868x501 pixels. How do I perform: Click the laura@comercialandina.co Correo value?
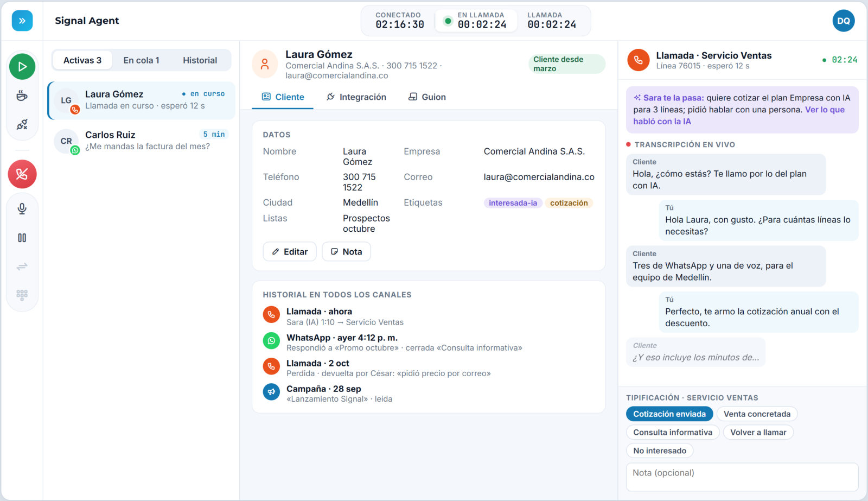click(539, 177)
